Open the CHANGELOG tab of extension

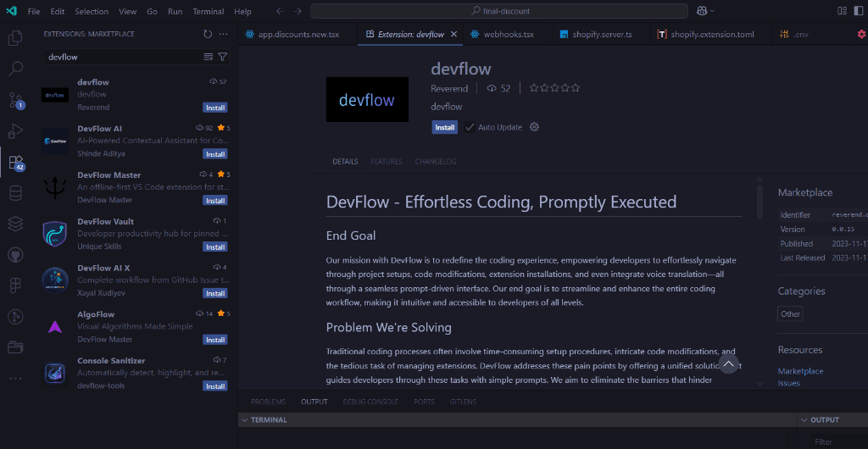(x=436, y=162)
